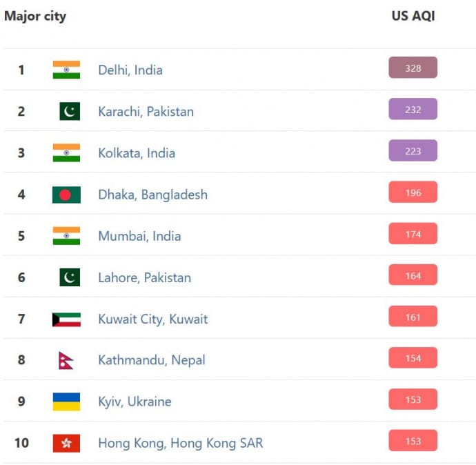Click the Pakistan flag beside Karachi

point(69,111)
